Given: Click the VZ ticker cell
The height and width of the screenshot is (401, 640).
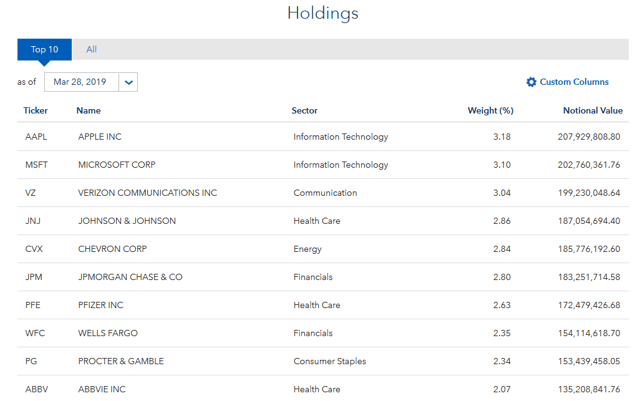Looking at the screenshot, I should tap(30, 193).
